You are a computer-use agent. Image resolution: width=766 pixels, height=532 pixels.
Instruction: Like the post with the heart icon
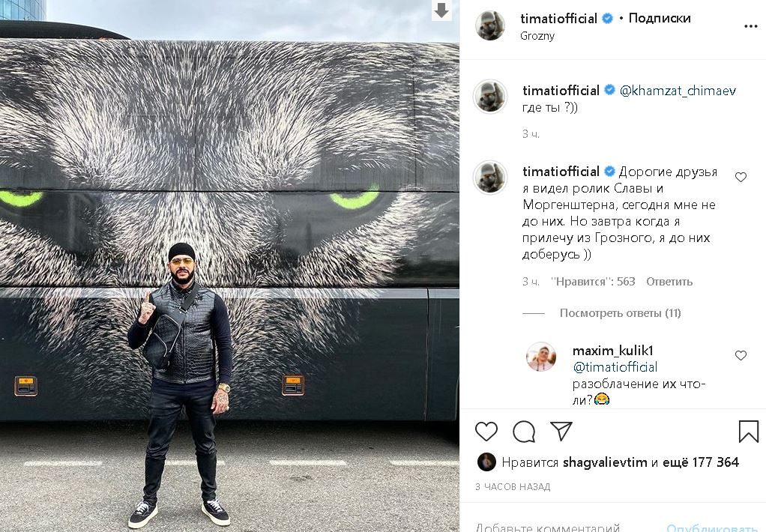[x=486, y=432]
